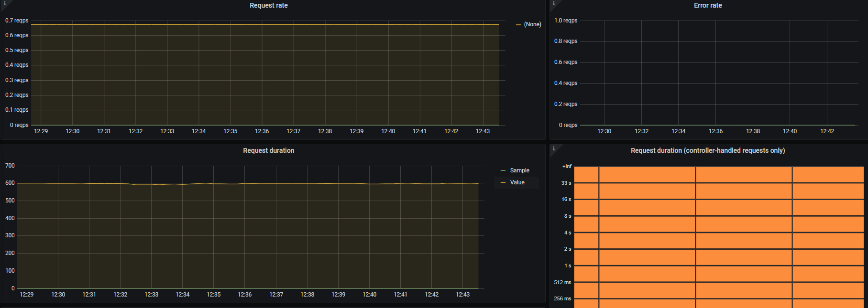Click the 600 label on Request duration axis
Viewport: 868px width, 308px height.
click(x=10, y=183)
